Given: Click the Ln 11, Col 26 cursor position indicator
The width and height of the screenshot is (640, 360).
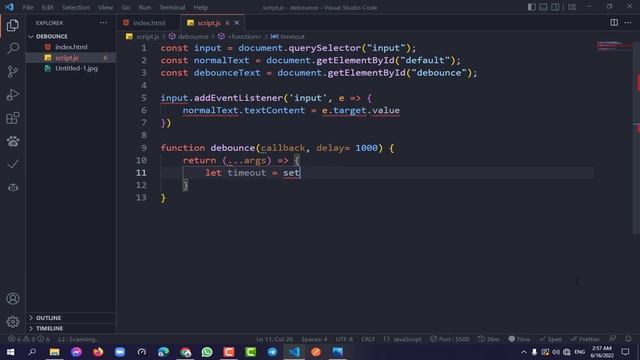Looking at the screenshot, I should (x=275, y=339).
